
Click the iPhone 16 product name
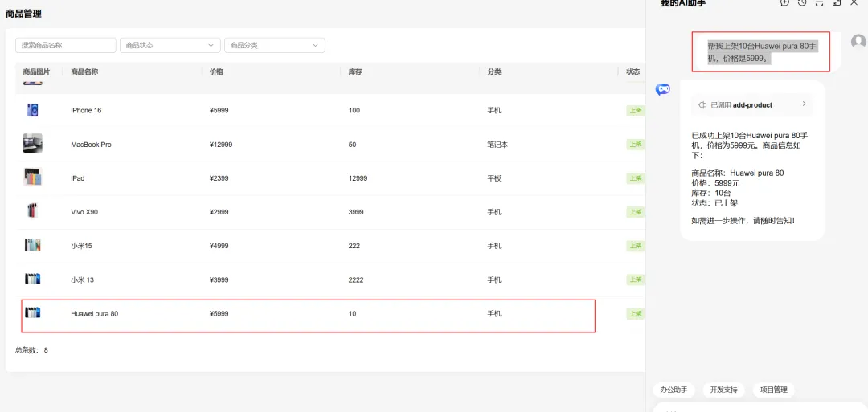pos(86,110)
